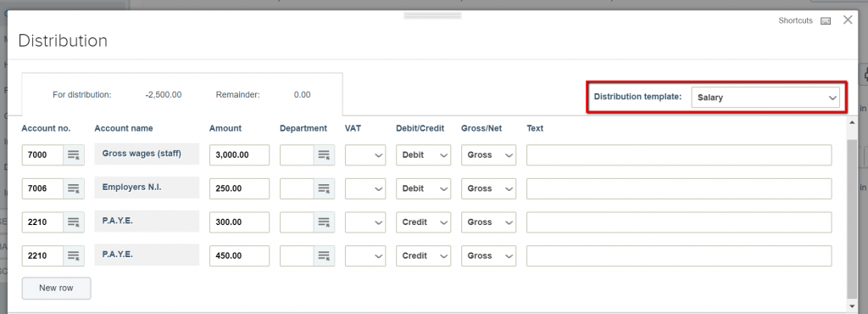Change Credit dropdown in the 450.00 row
The width and height of the screenshot is (868, 314).
click(424, 255)
